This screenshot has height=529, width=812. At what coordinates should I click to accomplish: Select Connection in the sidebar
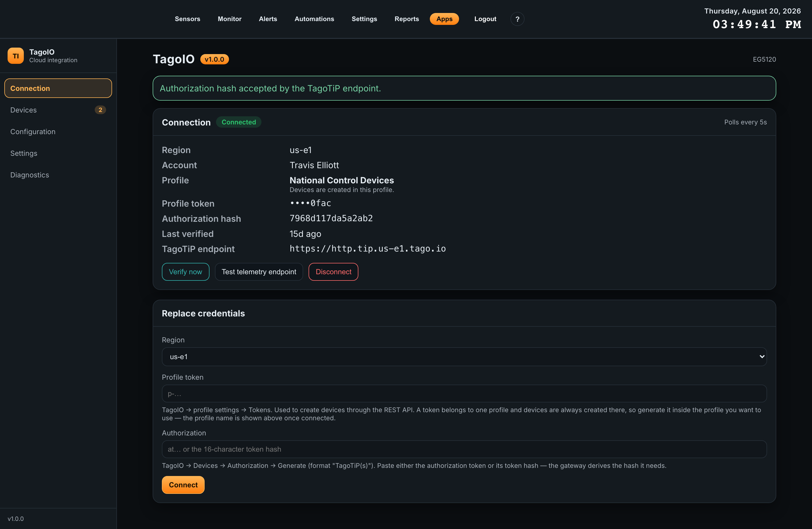pos(58,88)
